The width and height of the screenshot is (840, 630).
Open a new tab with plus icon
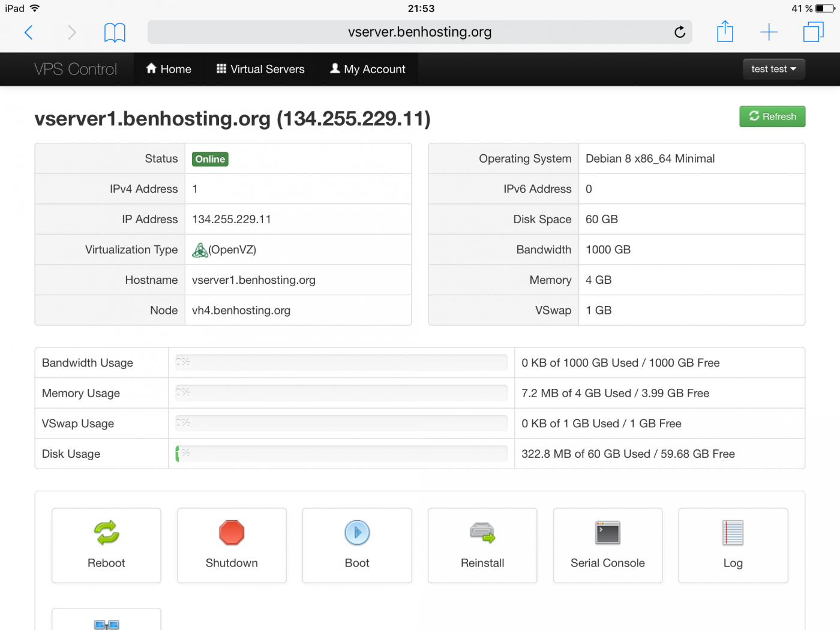coord(769,32)
